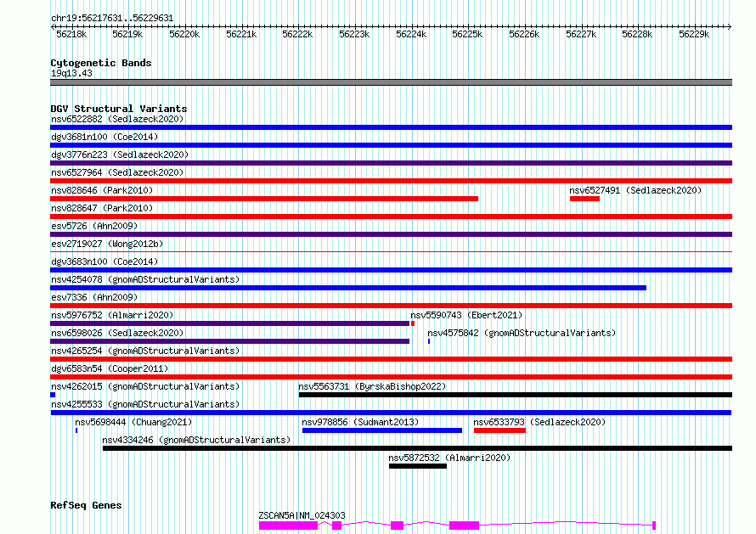Select the RefSeq Genes track title
Viewport: 756px width, 534px height.
pos(86,505)
